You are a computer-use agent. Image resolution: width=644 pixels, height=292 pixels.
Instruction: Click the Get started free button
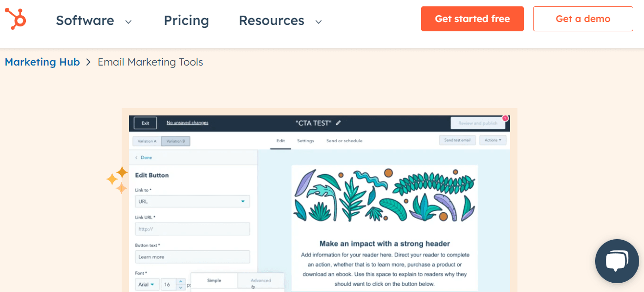472,19
